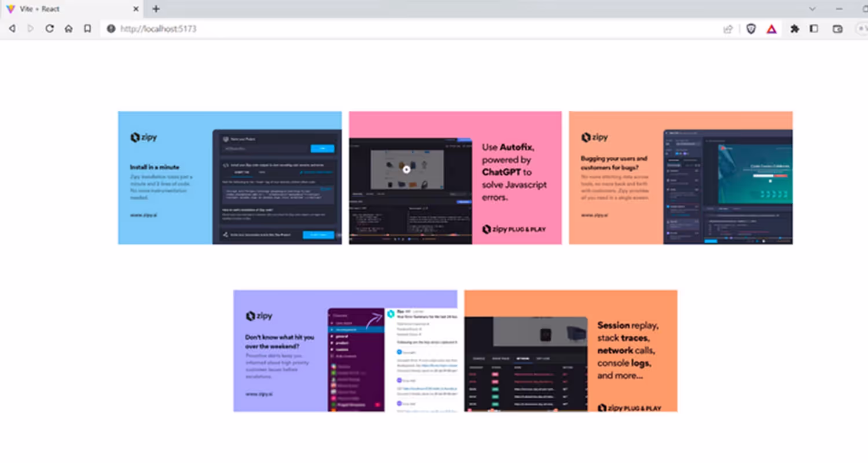Viewport: 868px width, 463px height.
Task: Open the browser home page icon
Action: [x=68, y=28]
